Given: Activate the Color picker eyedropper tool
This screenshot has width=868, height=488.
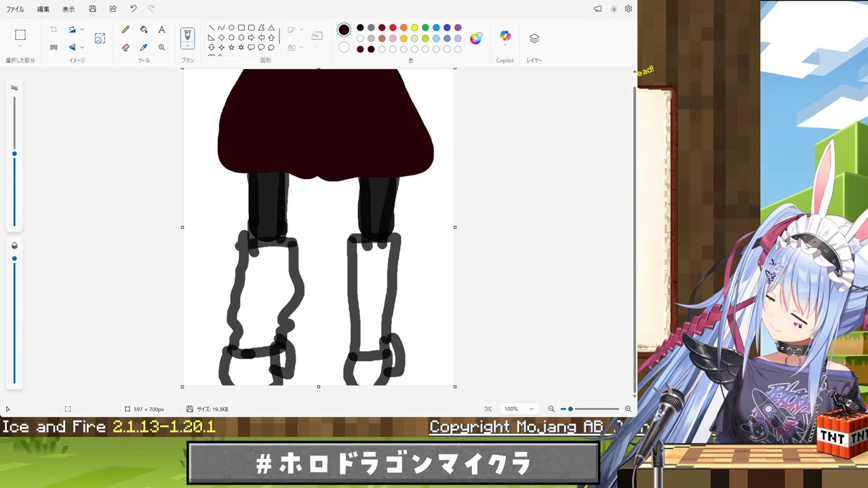Looking at the screenshot, I should [144, 47].
